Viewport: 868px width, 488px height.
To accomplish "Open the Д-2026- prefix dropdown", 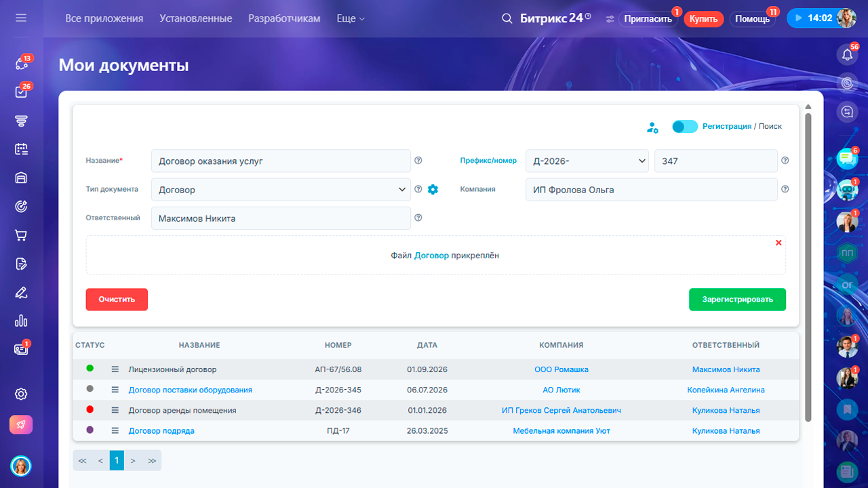I will pos(587,161).
